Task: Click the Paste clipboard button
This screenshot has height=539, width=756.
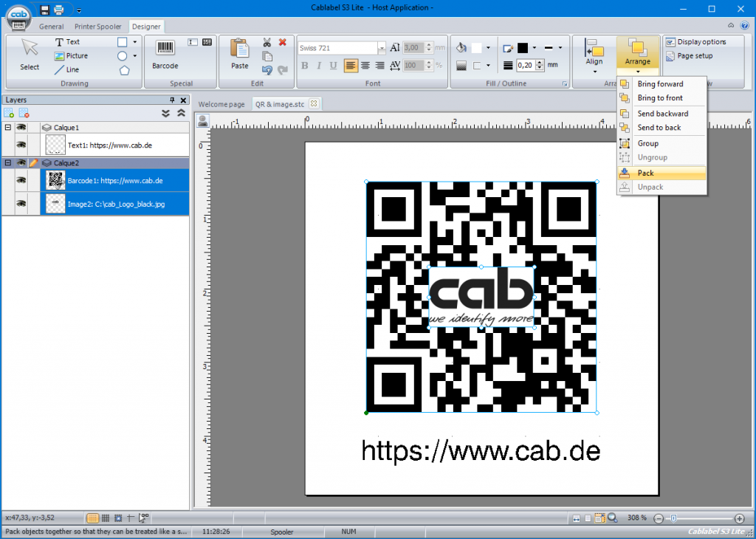Action: pyautogui.click(x=240, y=55)
